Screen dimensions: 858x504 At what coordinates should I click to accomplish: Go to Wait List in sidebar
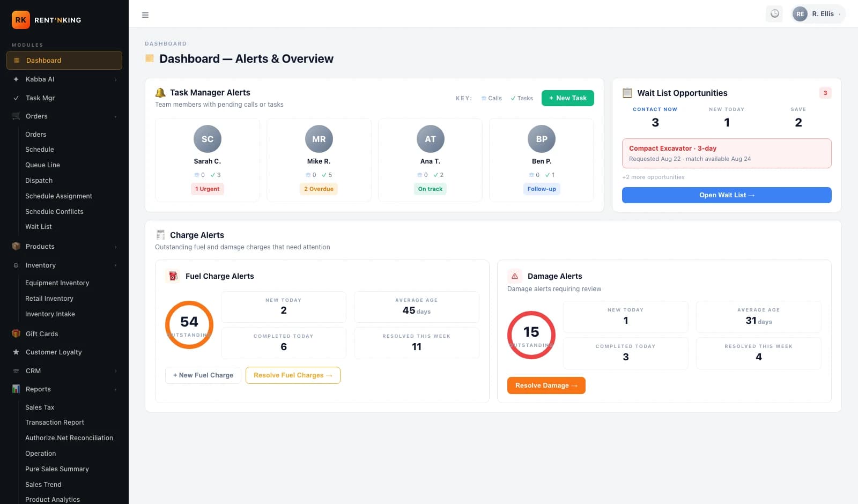[39, 227]
